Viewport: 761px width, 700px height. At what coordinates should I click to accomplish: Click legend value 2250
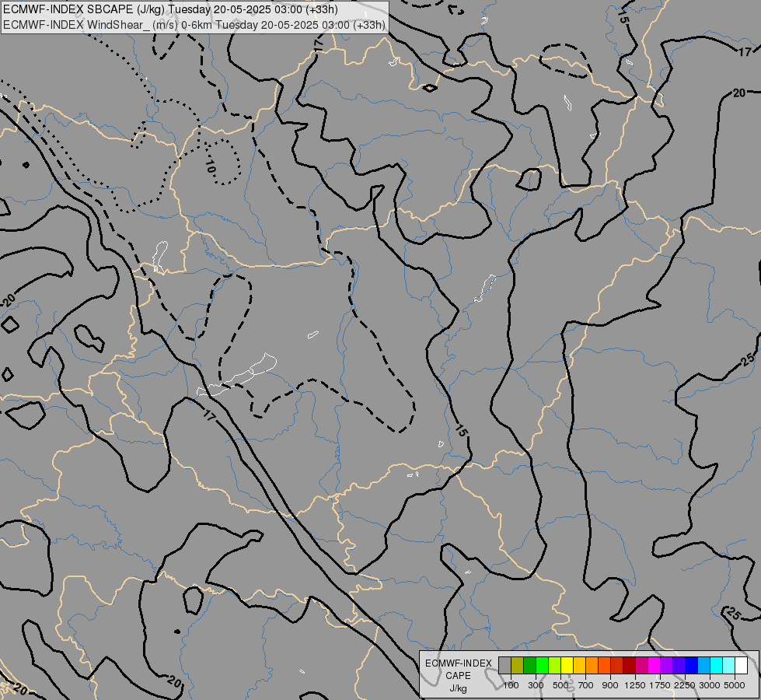(x=685, y=685)
